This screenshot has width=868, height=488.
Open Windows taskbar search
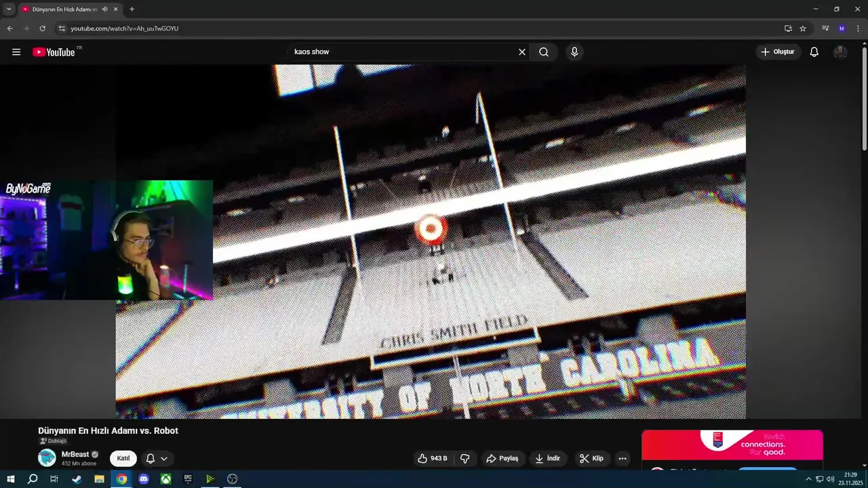tap(33, 479)
